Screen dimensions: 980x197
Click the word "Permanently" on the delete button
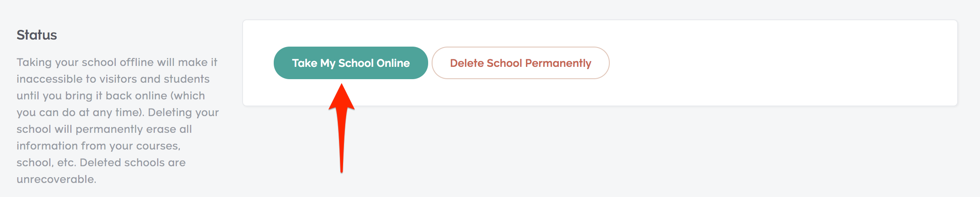[x=558, y=63]
